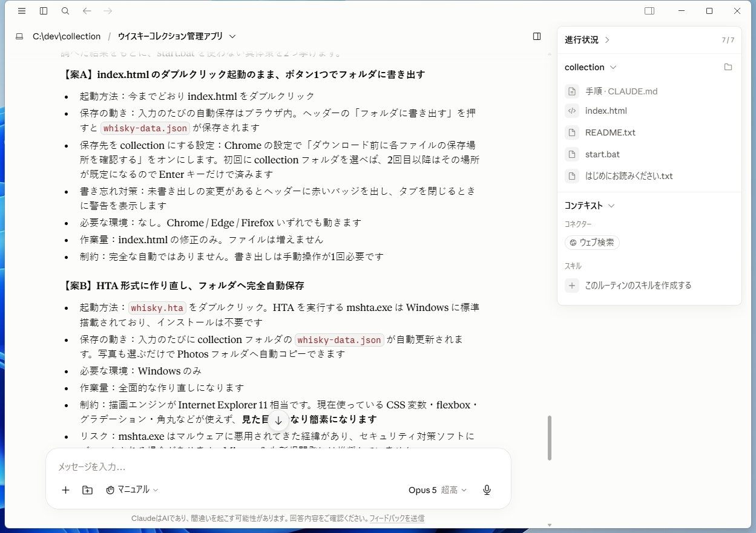Go forward with the right arrow

coord(108,11)
